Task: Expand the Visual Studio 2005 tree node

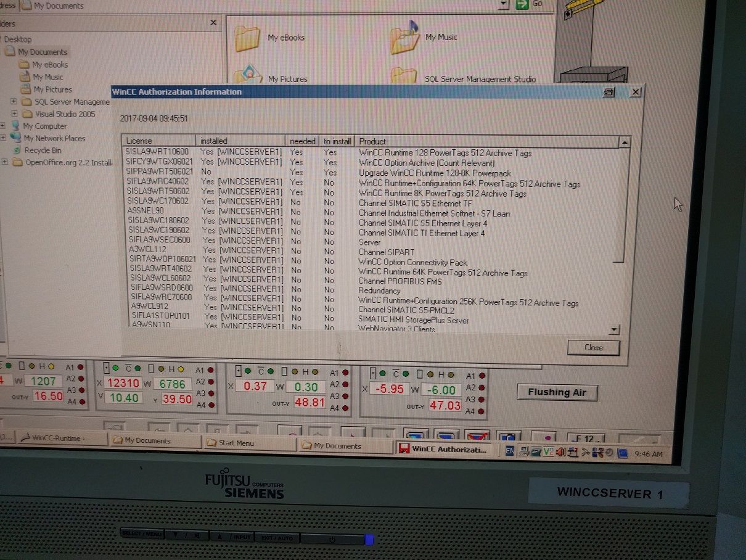Action: (x=14, y=113)
